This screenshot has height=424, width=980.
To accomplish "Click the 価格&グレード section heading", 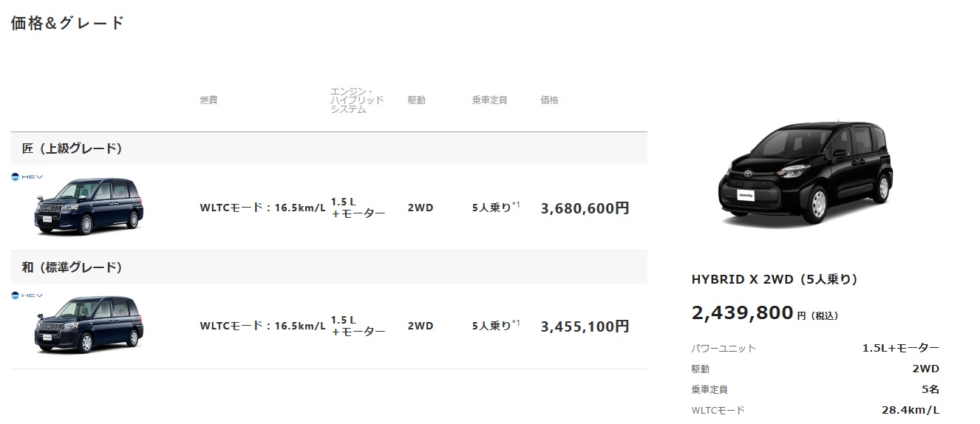I will point(67,23).
